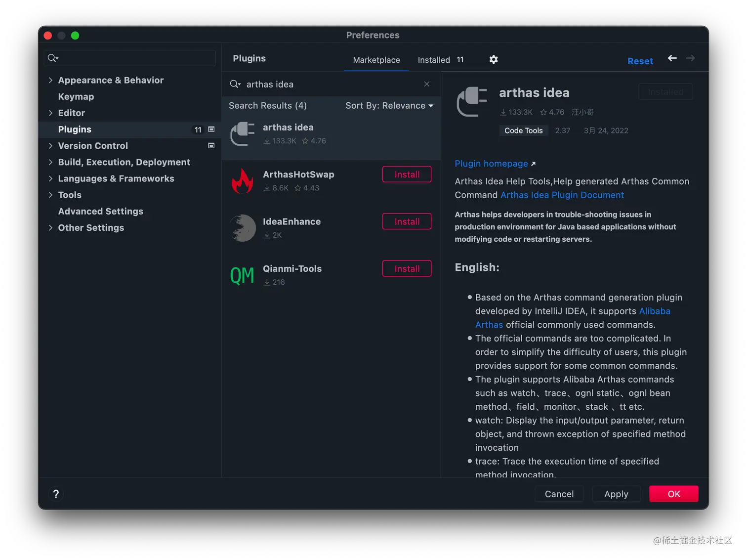Open the Appearance & Behavior settings page
The width and height of the screenshot is (747, 560).
pos(111,80)
